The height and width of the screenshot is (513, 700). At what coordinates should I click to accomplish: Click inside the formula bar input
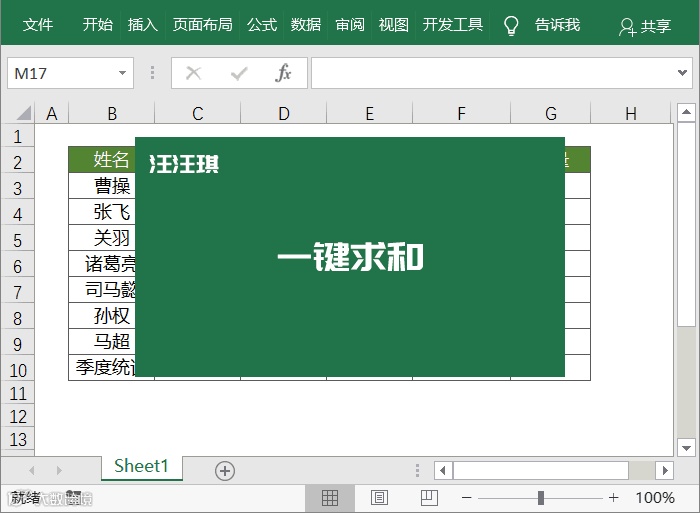493,73
